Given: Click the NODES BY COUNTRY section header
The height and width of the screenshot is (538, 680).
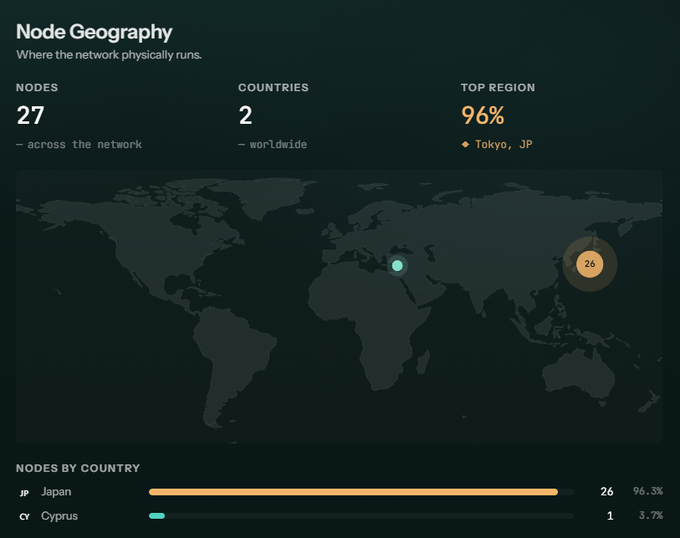Looking at the screenshot, I should tap(78, 468).
